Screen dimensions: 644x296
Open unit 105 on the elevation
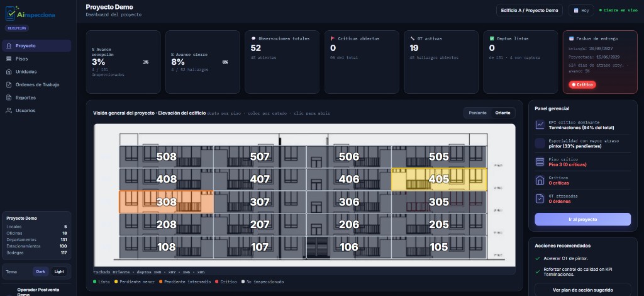(x=438, y=247)
